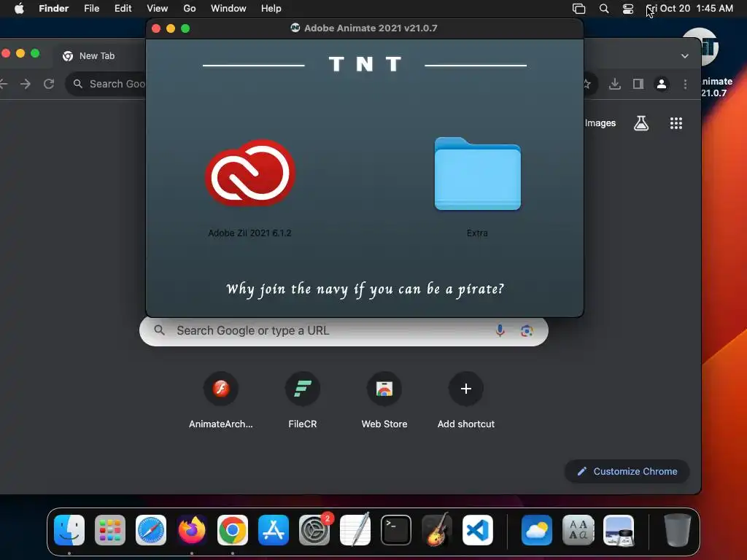Open the Web Store shortcut

(384, 389)
